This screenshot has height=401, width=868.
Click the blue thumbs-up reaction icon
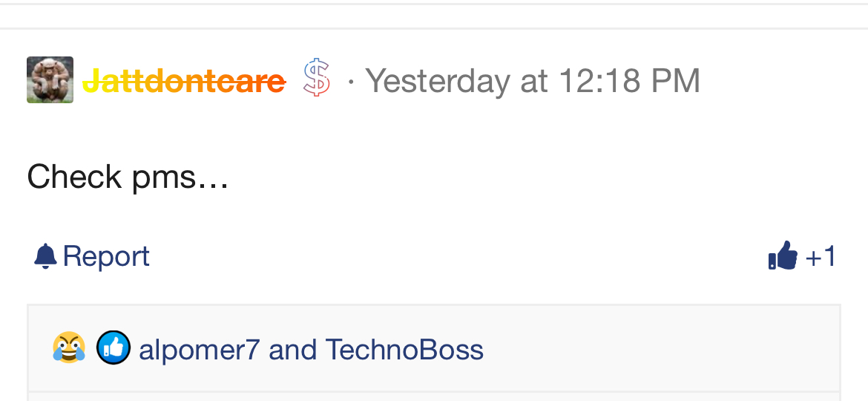pos(114,348)
